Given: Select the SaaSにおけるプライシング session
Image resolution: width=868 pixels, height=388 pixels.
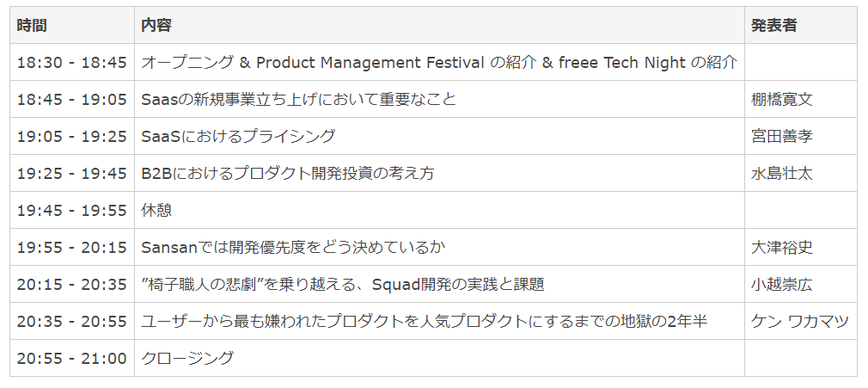Looking at the screenshot, I should (x=238, y=137).
